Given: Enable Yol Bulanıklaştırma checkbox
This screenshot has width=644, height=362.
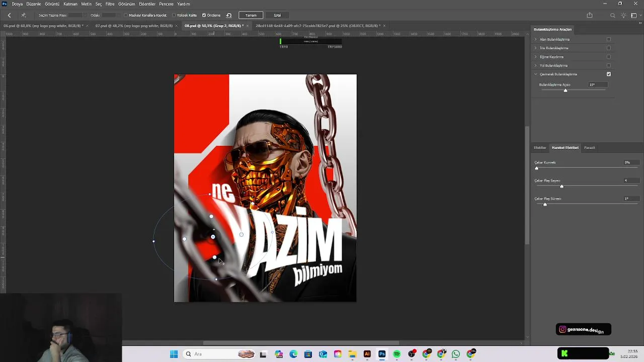Looking at the screenshot, I should click(x=609, y=65).
